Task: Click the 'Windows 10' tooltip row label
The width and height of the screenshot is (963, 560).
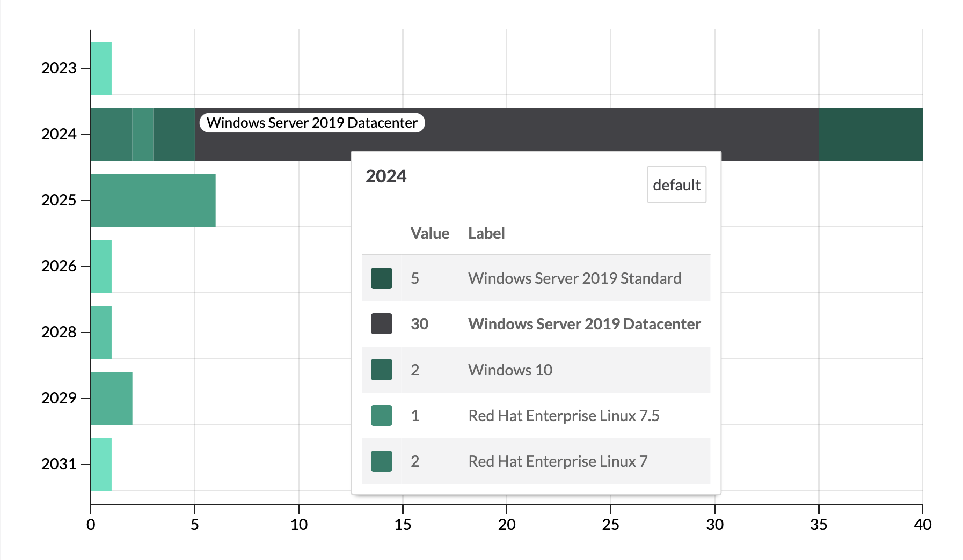Action: 510,370
